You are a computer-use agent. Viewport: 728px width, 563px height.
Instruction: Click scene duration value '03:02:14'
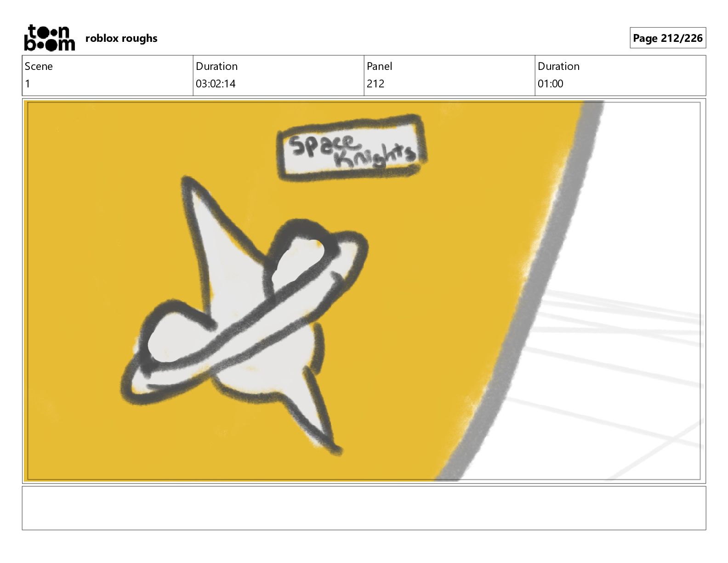(x=216, y=84)
